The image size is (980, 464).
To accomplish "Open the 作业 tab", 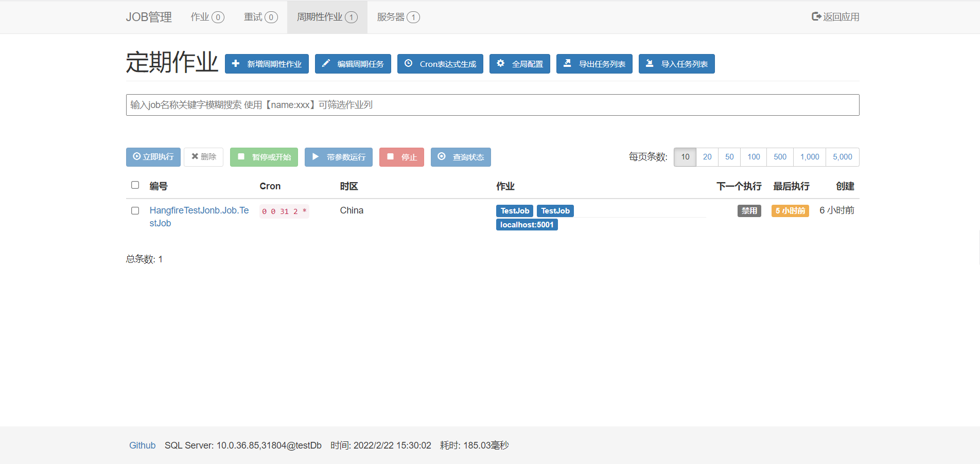I will pyautogui.click(x=206, y=17).
